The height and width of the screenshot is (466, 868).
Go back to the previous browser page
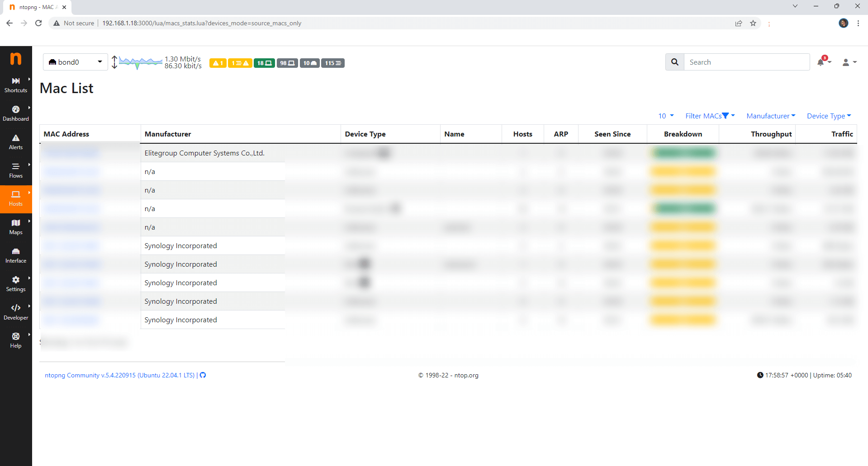(9, 23)
